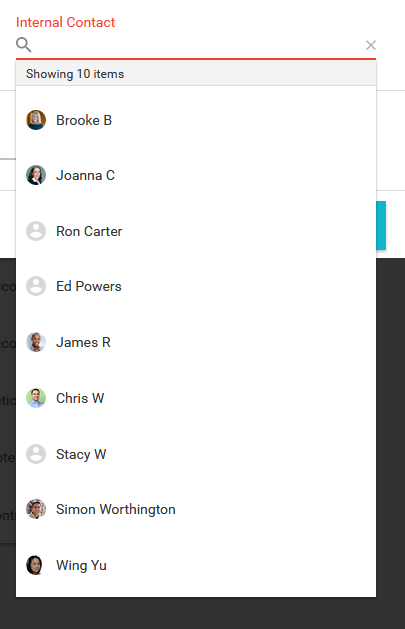Focus the Internal Contact search input

click(198, 45)
